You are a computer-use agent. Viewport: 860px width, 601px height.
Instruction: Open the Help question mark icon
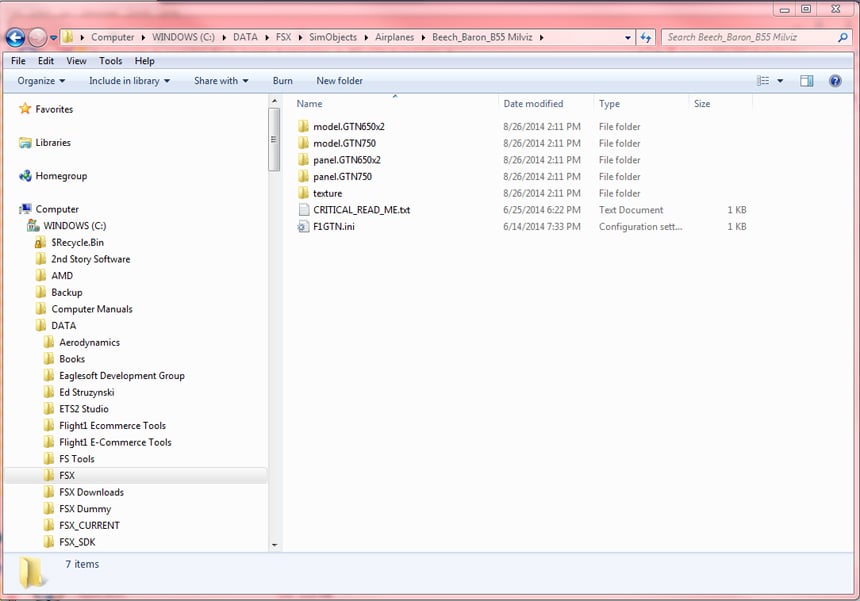(x=835, y=81)
